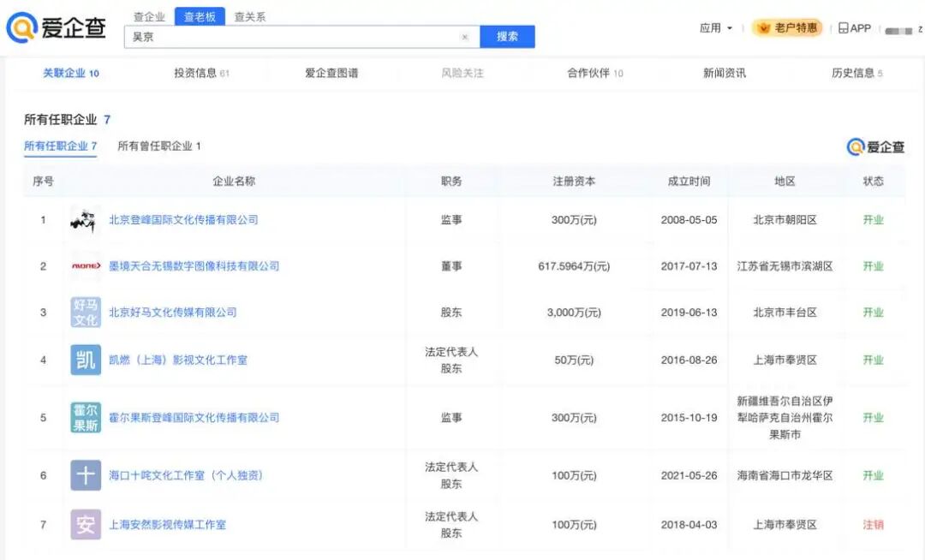The height and width of the screenshot is (560, 925).
Task: Open logo of 北京登峰国际文化传播有限公司
Action: click(86, 220)
